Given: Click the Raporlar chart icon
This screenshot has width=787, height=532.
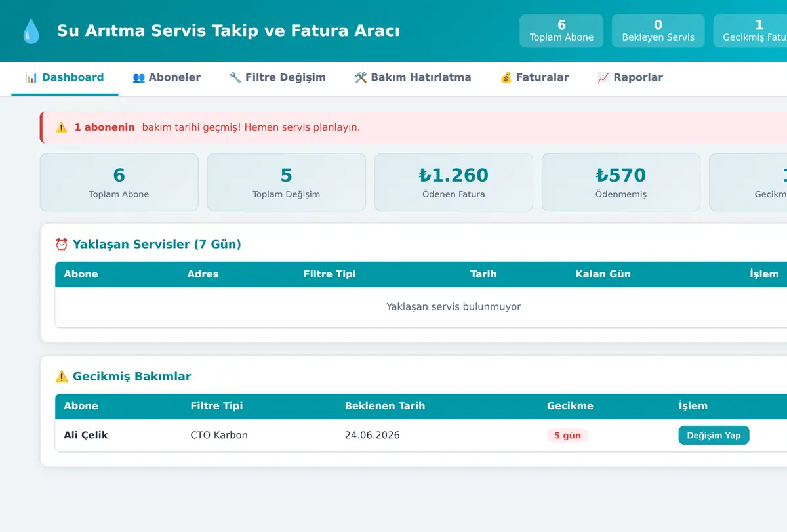Looking at the screenshot, I should coord(604,77).
